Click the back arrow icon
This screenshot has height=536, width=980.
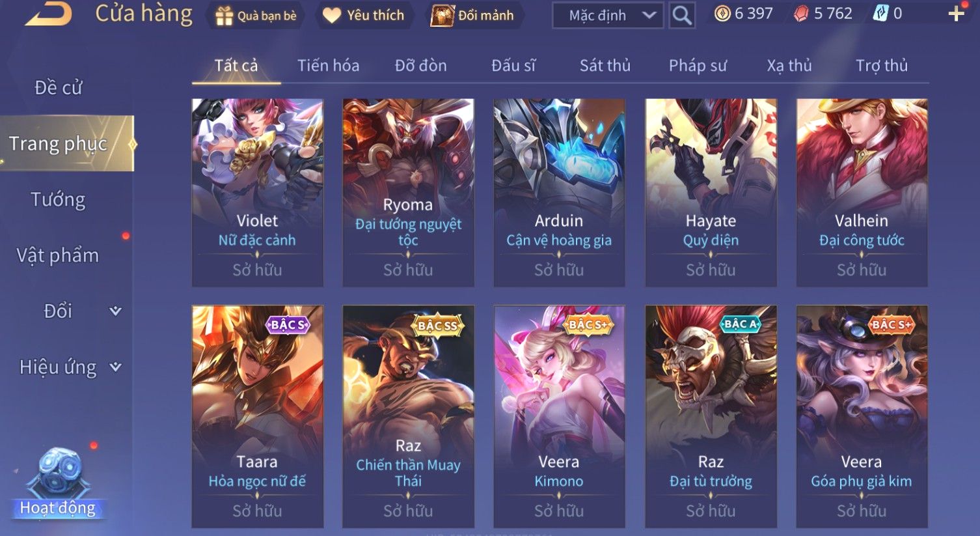tap(48, 13)
